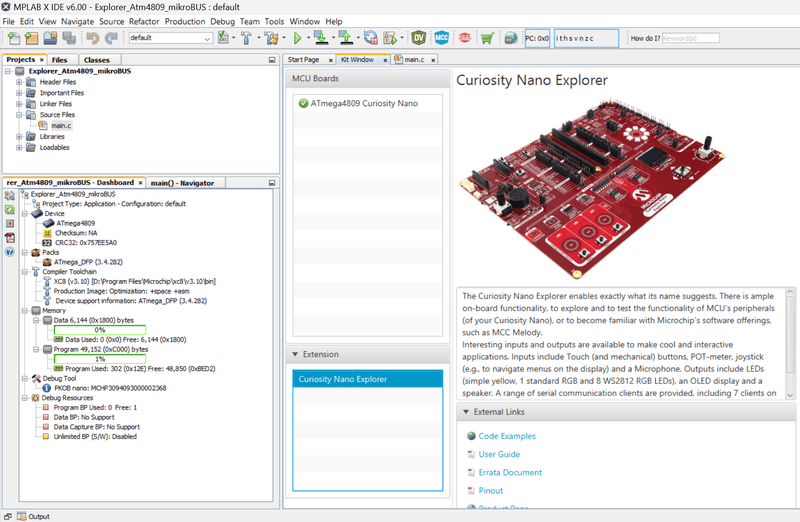
Task: Click the Save All toolbar icon
Action: pyautogui.click(x=69, y=38)
